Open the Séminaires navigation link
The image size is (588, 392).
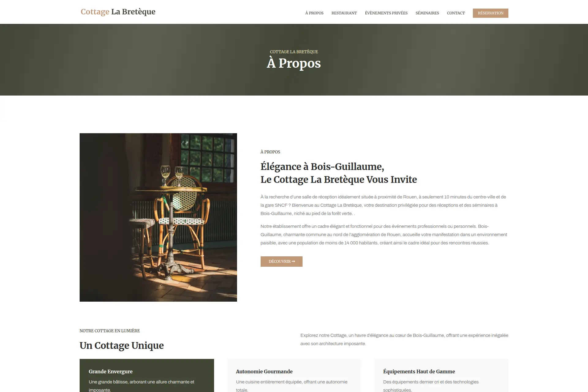pos(427,13)
